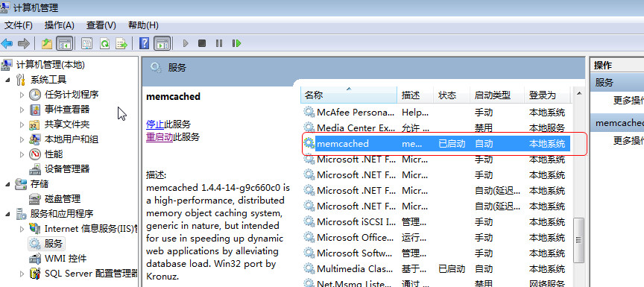644x287 pixels.
Task: Sort by the 登录为 column header
Action: (547, 95)
